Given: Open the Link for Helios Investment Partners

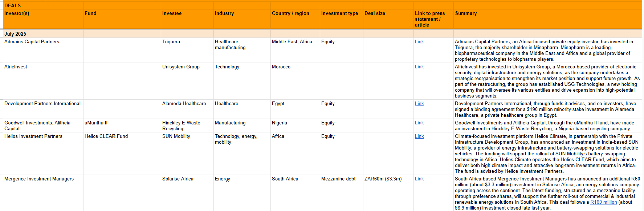Looking at the screenshot, I should click(419, 136).
